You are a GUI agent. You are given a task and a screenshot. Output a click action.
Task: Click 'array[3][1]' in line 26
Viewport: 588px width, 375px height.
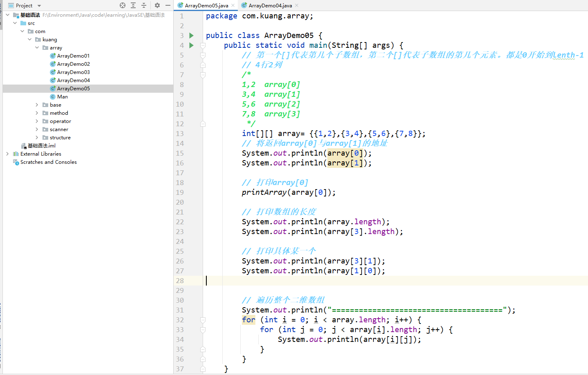[352, 261]
